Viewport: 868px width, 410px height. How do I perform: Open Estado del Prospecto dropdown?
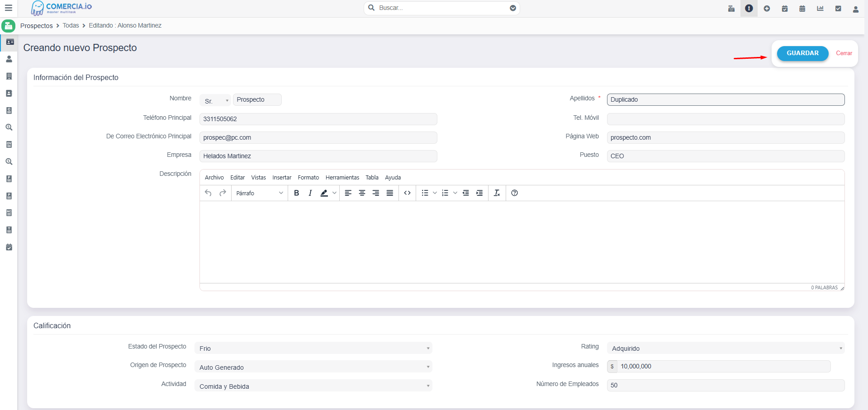313,348
